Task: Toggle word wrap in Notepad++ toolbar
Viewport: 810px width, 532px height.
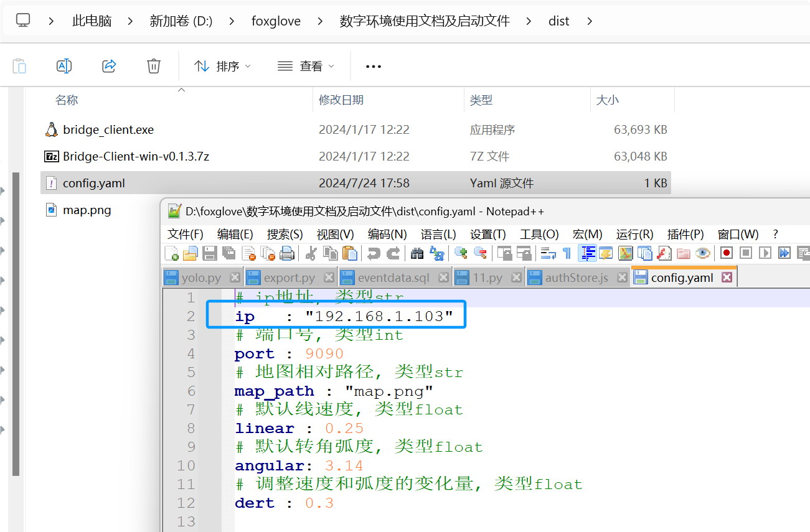Action: pyautogui.click(x=548, y=253)
